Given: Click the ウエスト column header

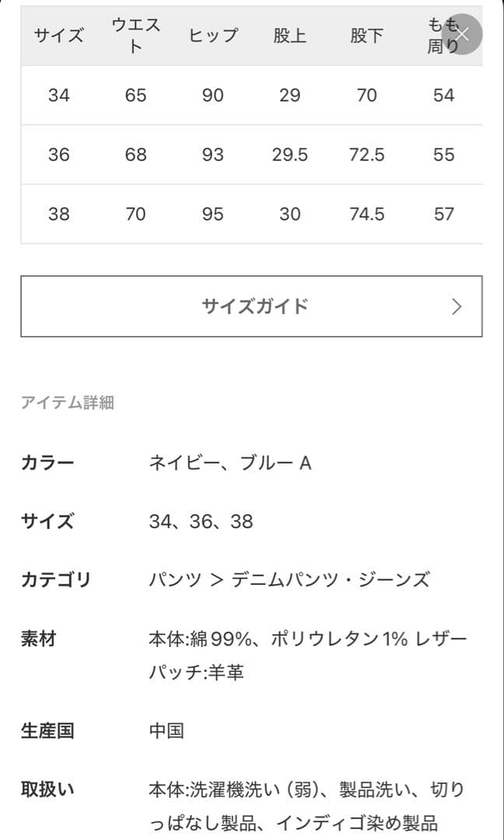Looking at the screenshot, I should (x=136, y=34).
